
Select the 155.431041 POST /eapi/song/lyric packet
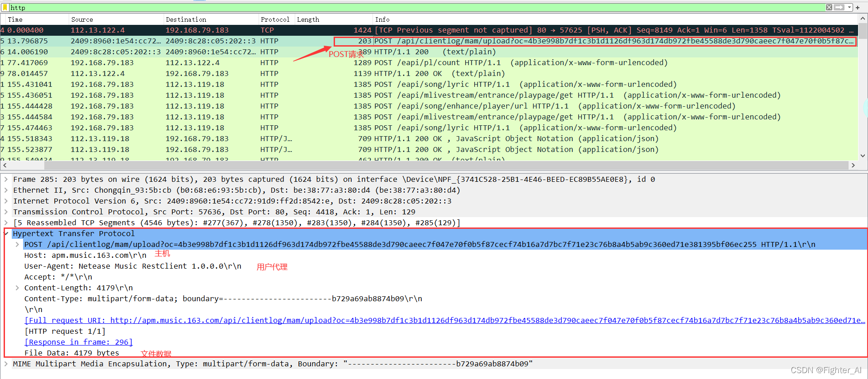tap(429, 85)
